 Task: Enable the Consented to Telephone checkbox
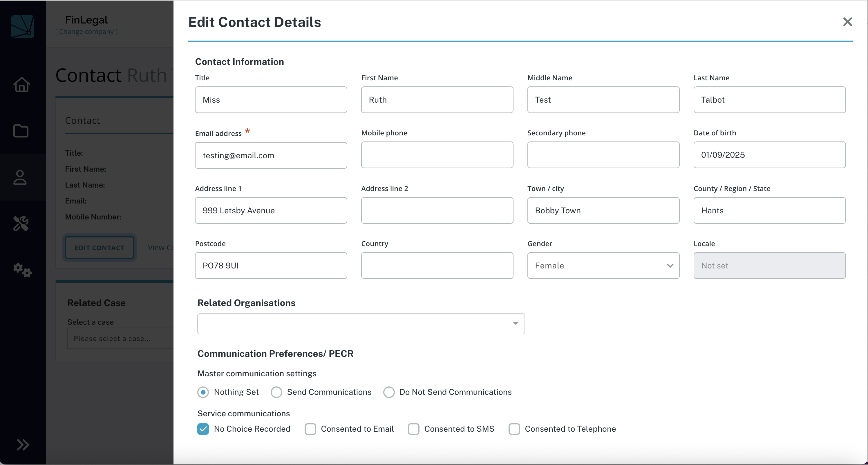[514, 429]
